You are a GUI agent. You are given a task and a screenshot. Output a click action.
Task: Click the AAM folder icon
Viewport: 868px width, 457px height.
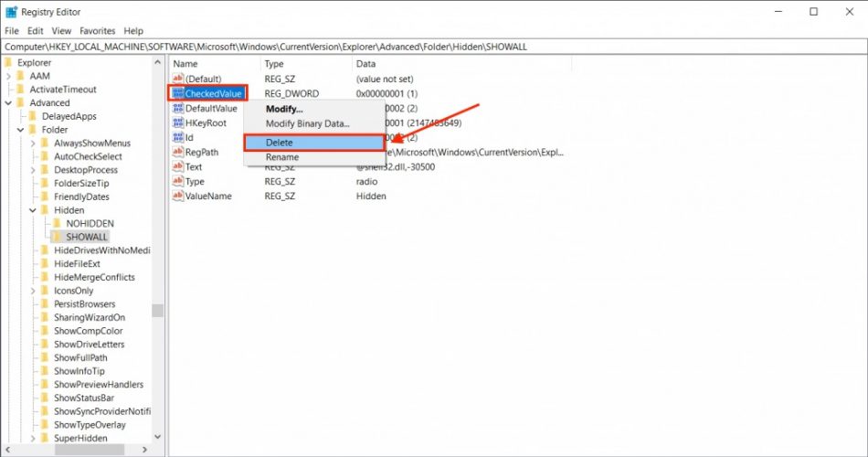click(21, 76)
